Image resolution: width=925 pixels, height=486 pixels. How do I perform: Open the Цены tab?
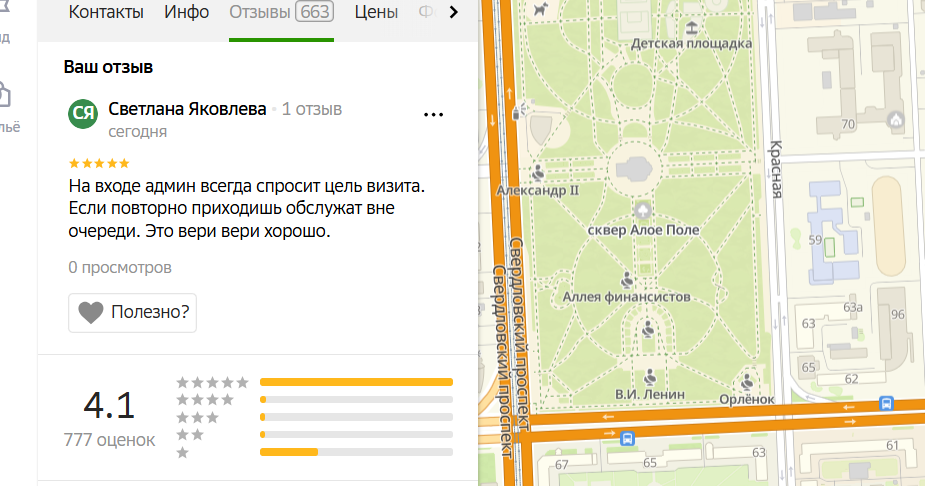[x=376, y=12]
